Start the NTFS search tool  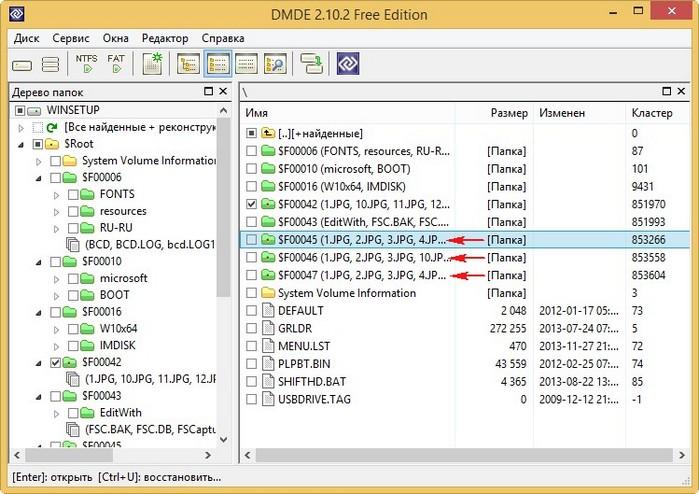point(86,63)
